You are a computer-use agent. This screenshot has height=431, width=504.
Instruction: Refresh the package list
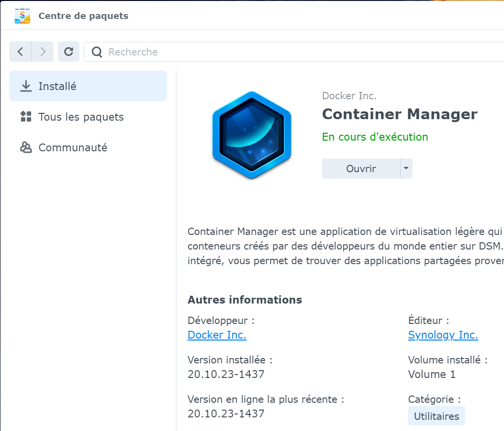coord(69,52)
